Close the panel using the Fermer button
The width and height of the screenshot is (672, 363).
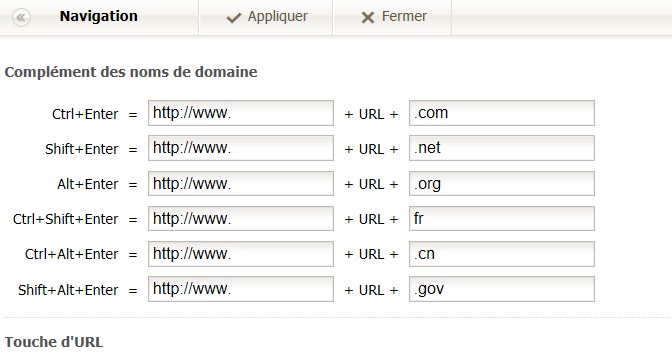tap(392, 17)
